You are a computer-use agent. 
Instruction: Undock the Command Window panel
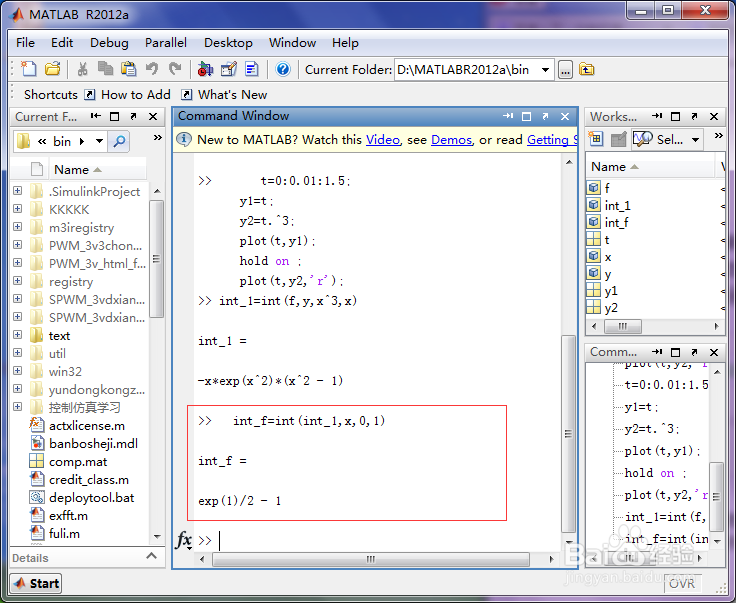pyautogui.click(x=545, y=116)
